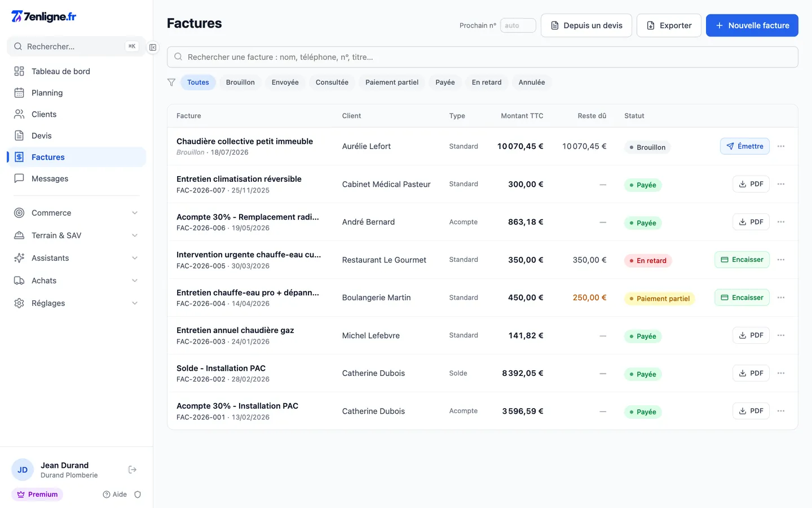Viewport: 812px width, 508px height.
Task: Filter invoices by Envoyée status
Action: coord(285,82)
